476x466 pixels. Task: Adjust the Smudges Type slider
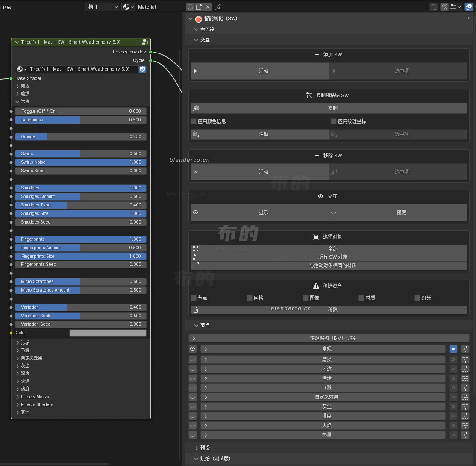click(x=80, y=205)
